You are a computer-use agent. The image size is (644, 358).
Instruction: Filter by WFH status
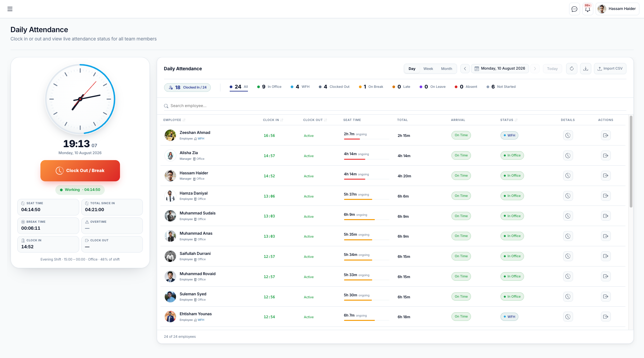point(300,87)
